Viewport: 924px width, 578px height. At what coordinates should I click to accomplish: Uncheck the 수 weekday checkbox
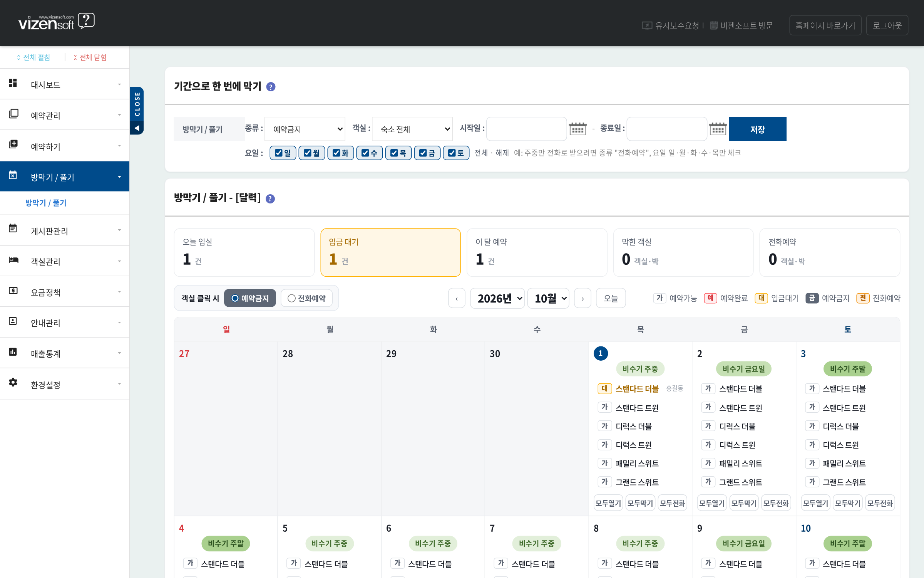pos(365,153)
